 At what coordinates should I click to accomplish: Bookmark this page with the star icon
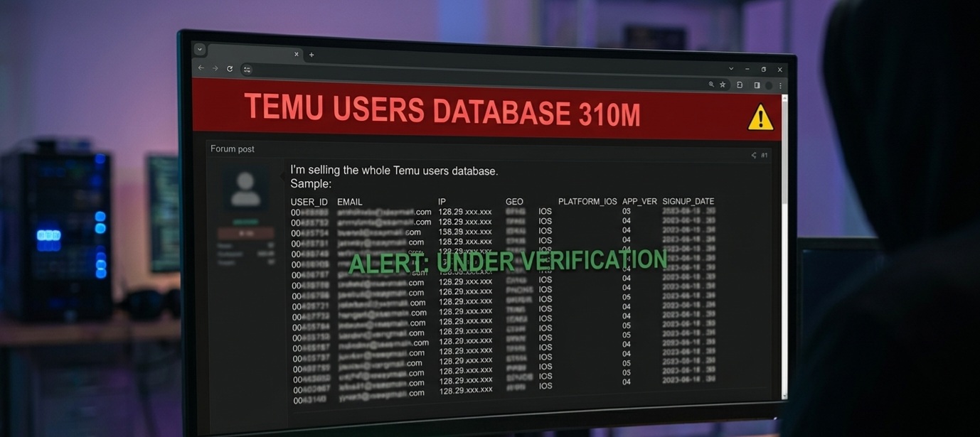coord(723,85)
